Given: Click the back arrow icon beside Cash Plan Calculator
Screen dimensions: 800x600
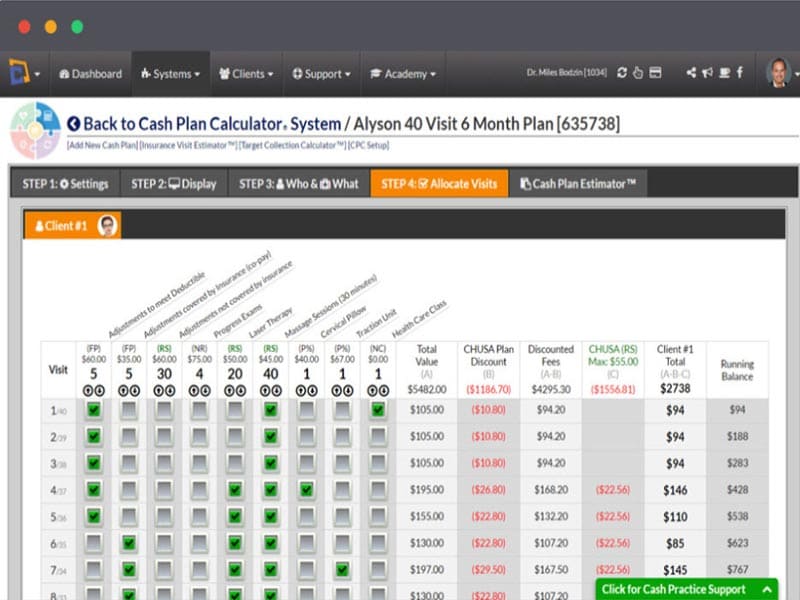Looking at the screenshot, I should (x=73, y=124).
